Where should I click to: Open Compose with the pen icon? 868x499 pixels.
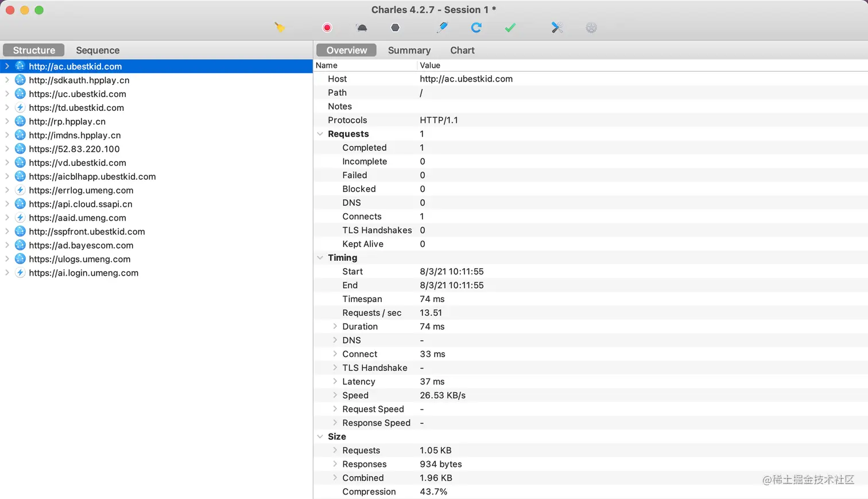pos(442,28)
